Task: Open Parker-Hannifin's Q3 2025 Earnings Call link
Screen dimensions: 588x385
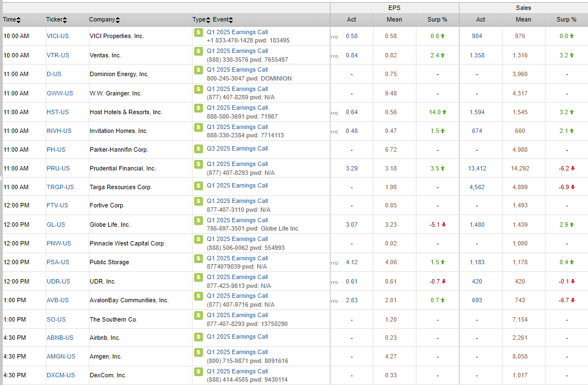Action: point(237,148)
